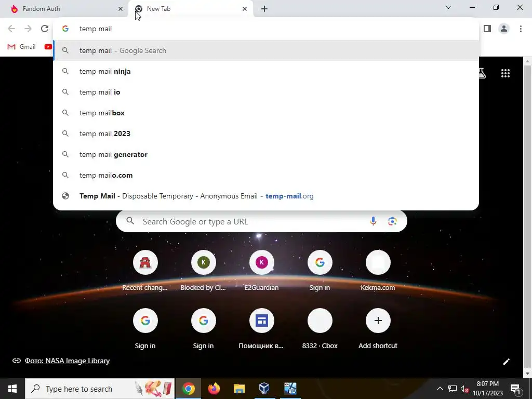This screenshot has width=532, height=399.
Task: Launch Firefox from the taskbar
Action: [214, 389]
